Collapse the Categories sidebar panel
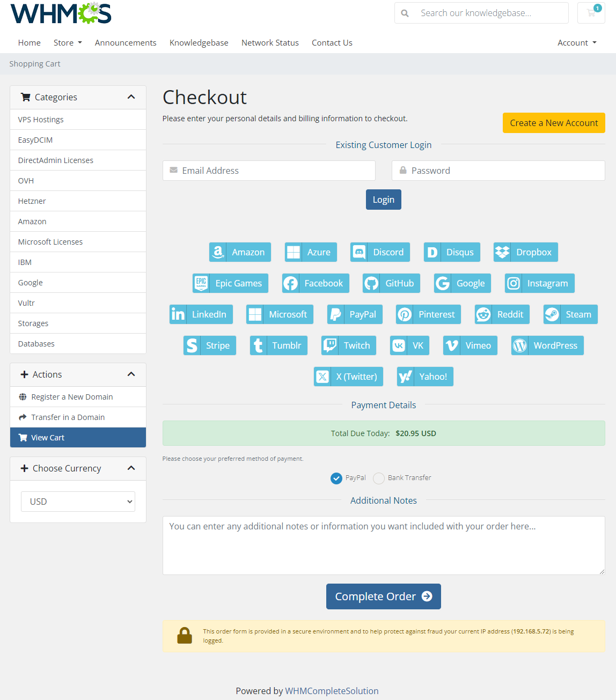 tap(131, 97)
